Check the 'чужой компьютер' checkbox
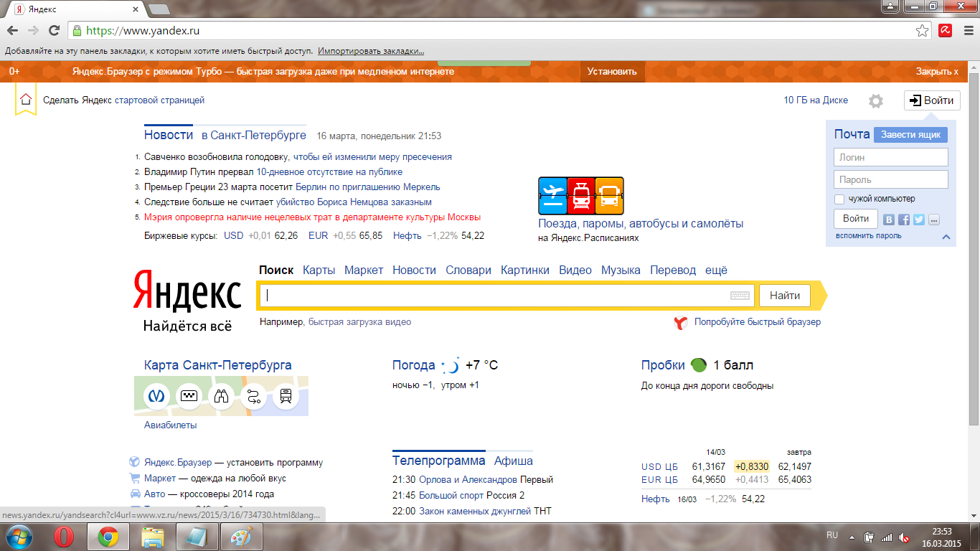 [x=839, y=199]
